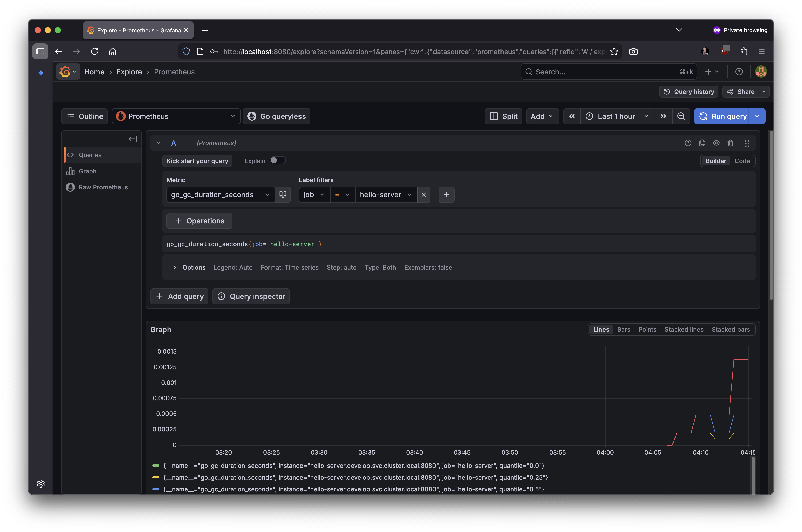Shift time range backwards

coord(572,116)
